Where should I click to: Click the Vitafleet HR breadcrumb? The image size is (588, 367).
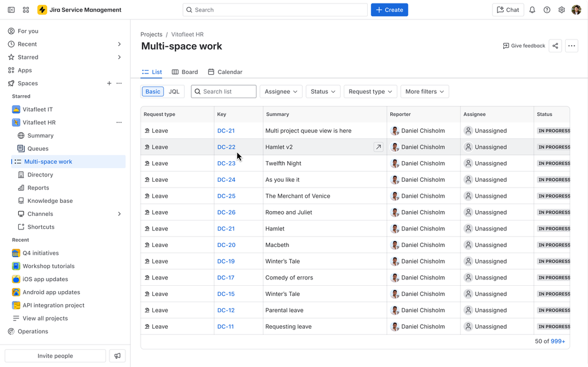point(188,35)
